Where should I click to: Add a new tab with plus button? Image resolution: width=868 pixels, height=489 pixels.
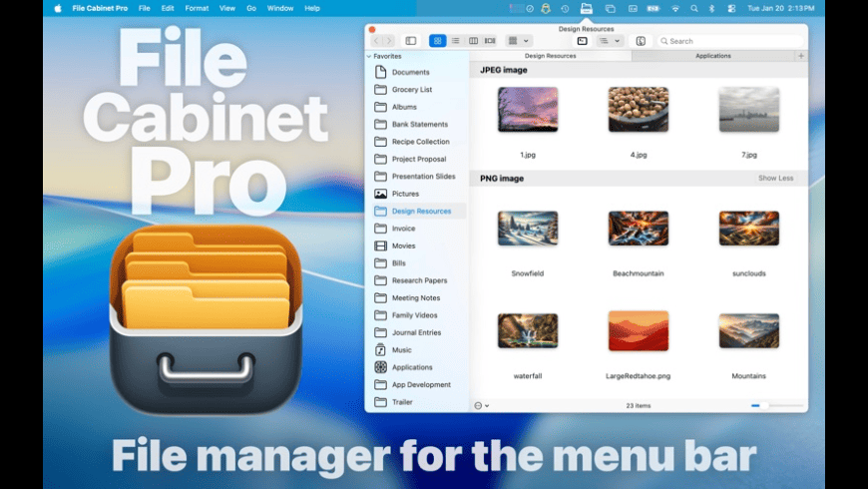pyautogui.click(x=801, y=56)
